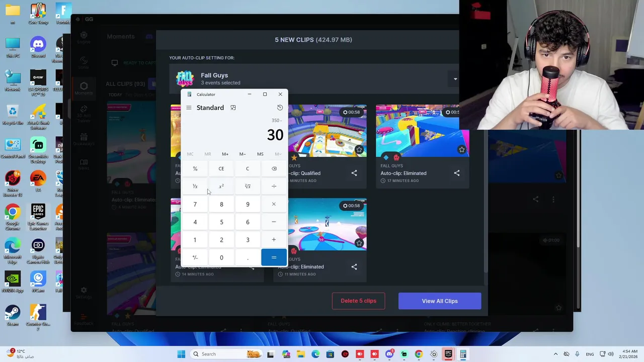Click the divide operator key
Image resolution: width=644 pixels, height=362 pixels.
(274, 187)
